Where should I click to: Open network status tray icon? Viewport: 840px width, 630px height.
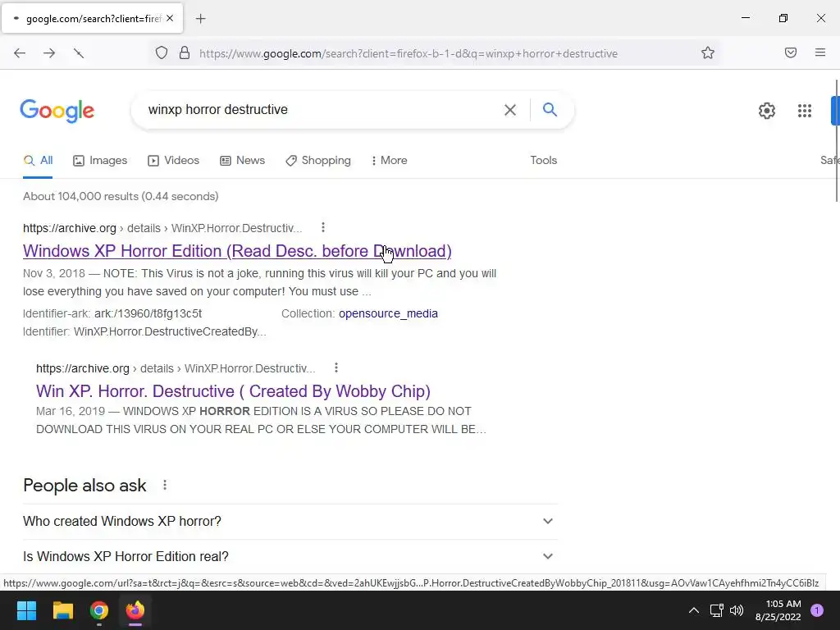[716, 610]
